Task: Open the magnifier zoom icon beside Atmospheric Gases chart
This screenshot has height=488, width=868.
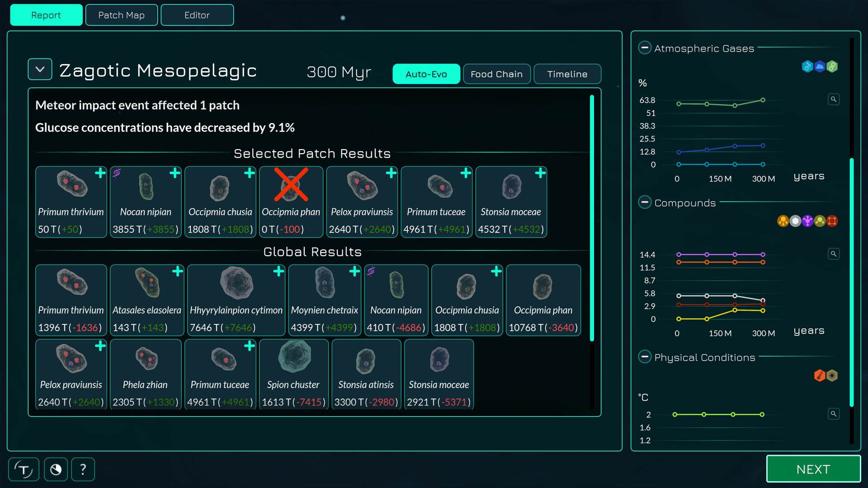Action: click(x=834, y=99)
